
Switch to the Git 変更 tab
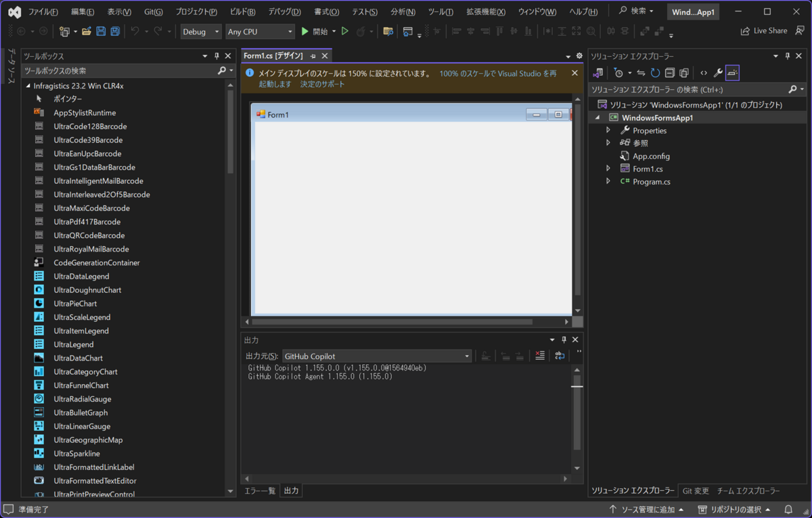click(696, 491)
